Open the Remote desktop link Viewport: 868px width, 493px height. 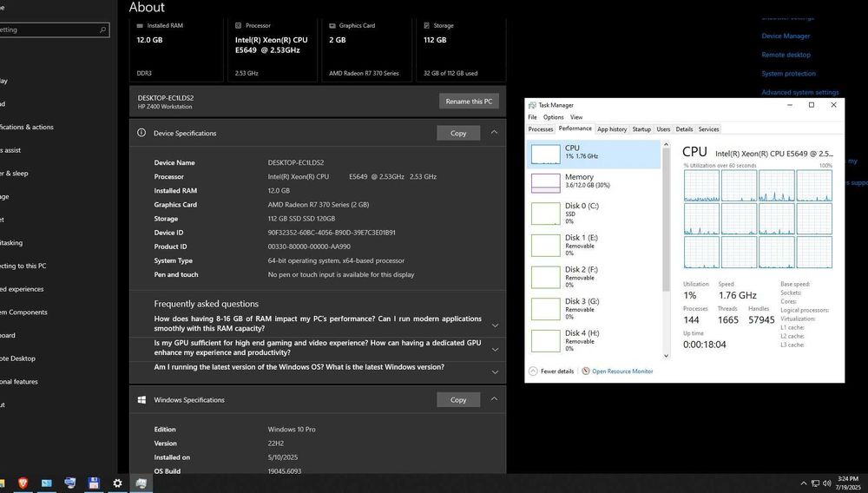786,55
